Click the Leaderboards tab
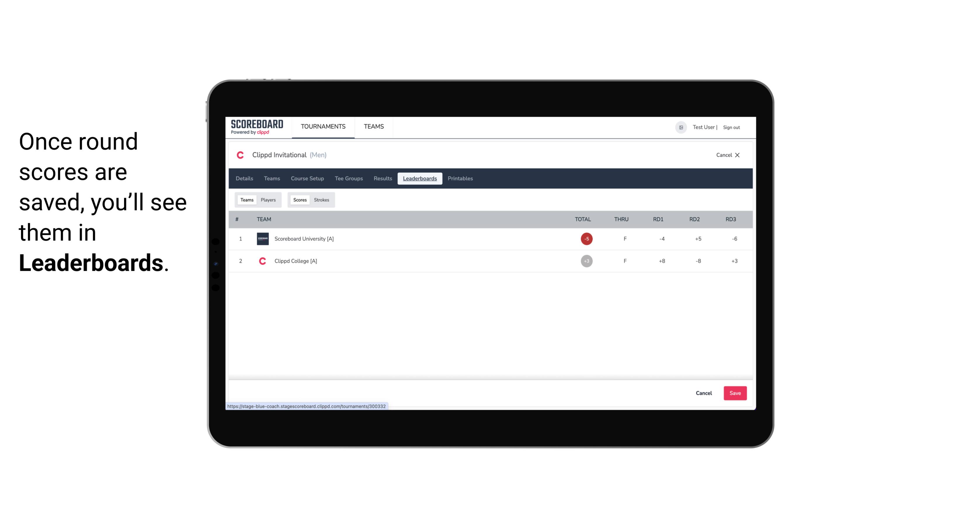The width and height of the screenshot is (980, 527). 420,179
